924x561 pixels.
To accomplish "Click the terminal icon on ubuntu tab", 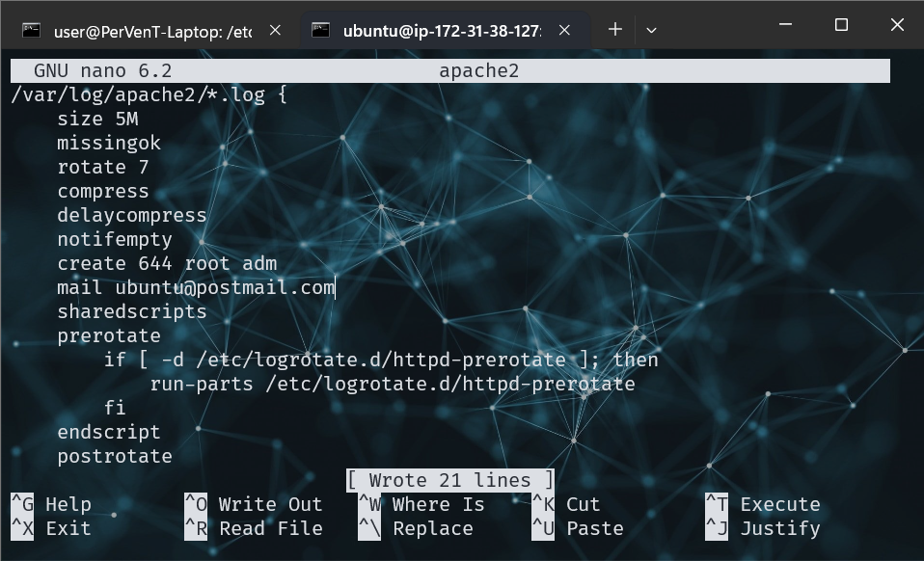I will [x=321, y=31].
